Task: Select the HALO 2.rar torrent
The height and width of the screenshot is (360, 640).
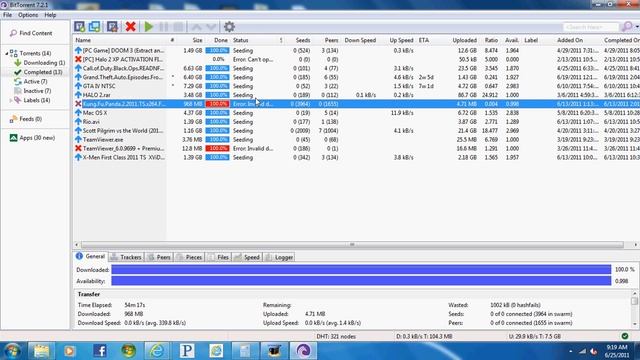Action: 97,96
